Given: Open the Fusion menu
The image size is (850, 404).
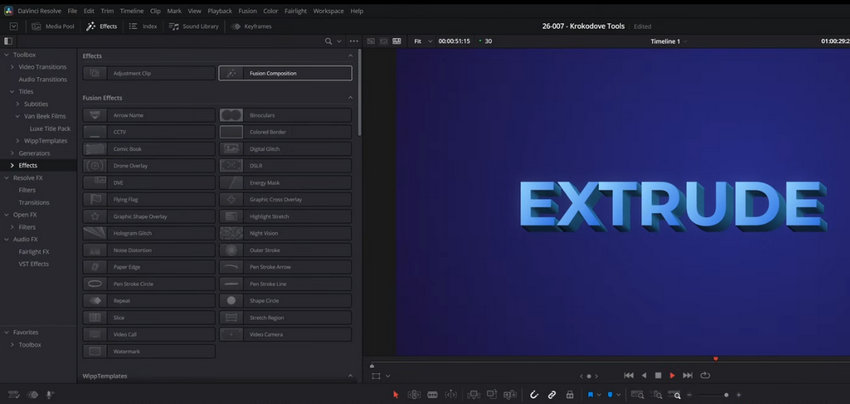Looking at the screenshot, I should coord(248,11).
